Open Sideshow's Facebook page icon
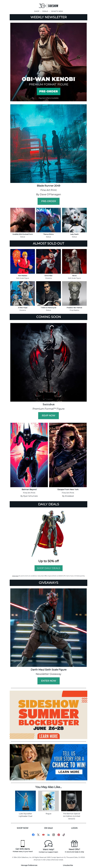 pos(33,835)
